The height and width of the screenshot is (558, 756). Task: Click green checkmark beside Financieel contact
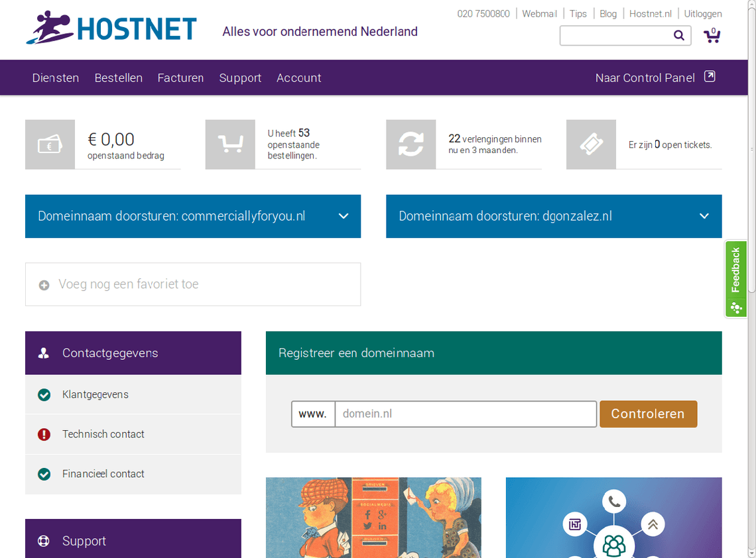[x=44, y=474]
